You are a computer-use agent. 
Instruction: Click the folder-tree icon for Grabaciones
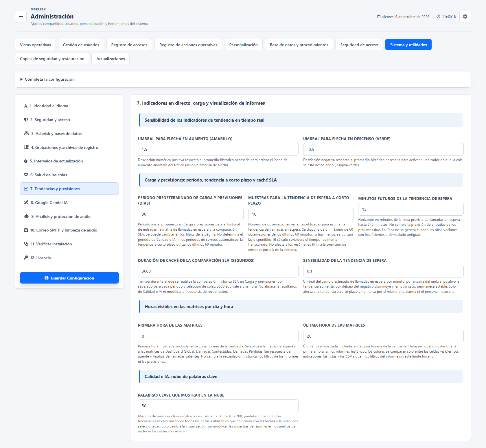(26, 147)
